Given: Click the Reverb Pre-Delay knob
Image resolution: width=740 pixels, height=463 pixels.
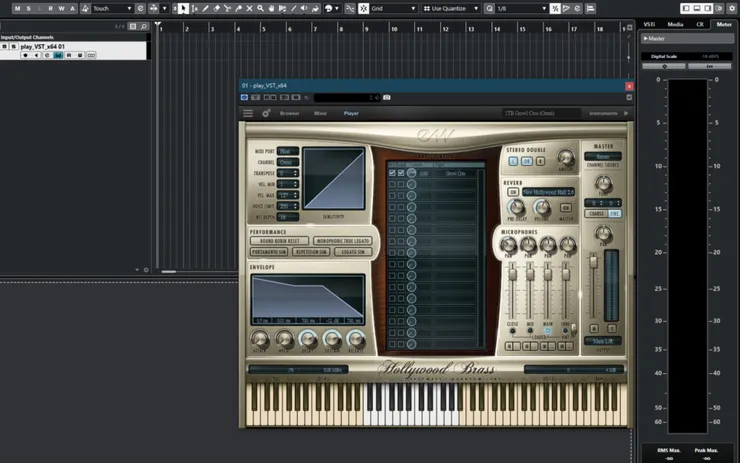Looking at the screenshot, I should pos(516,207).
